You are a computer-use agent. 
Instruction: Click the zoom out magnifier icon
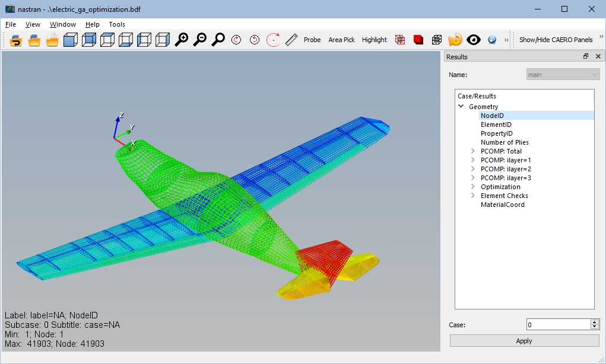(x=200, y=40)
